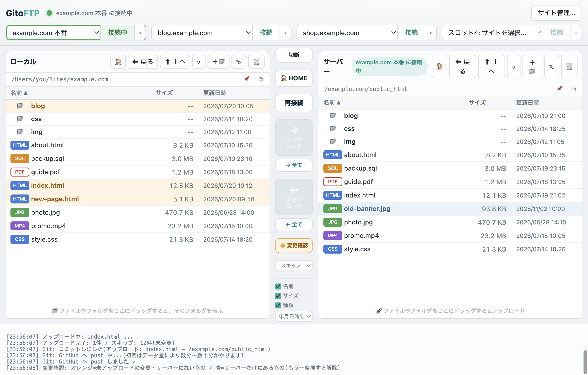
Task: Click CSS badge of server style.css
Action: point(333,249)
